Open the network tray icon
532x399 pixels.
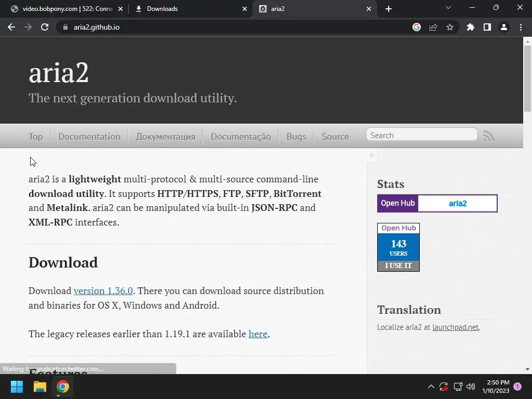pyautogui.click(x=458, y=387)
